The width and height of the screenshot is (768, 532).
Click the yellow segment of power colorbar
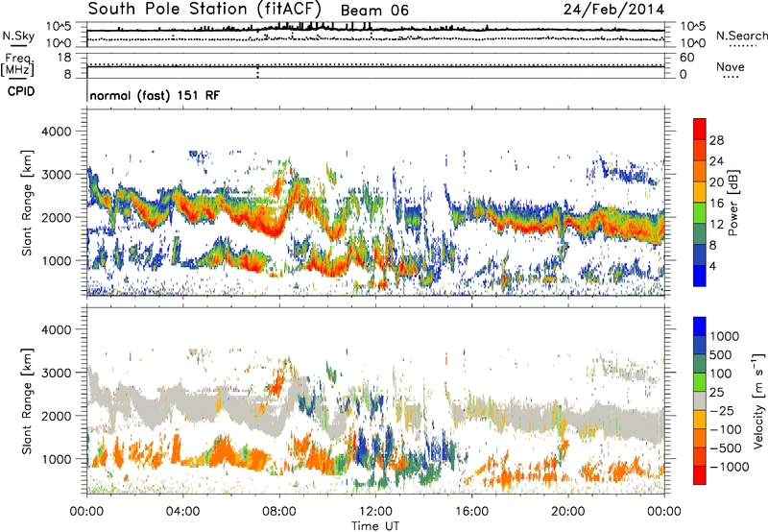click(x=700, y=191)
